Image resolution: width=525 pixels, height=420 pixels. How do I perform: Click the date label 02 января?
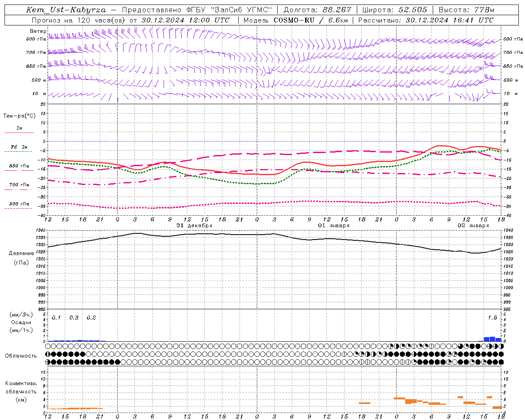(473, 226)
